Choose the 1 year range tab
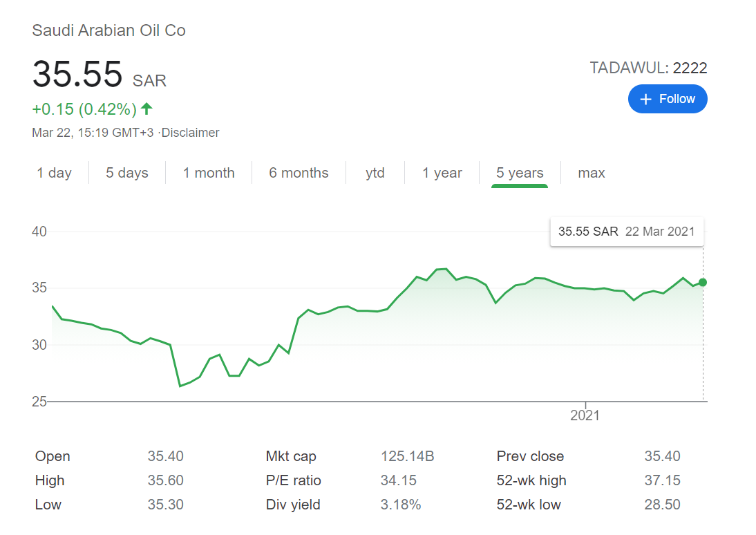The image size is (756, 535). click(x=442, y=173)
